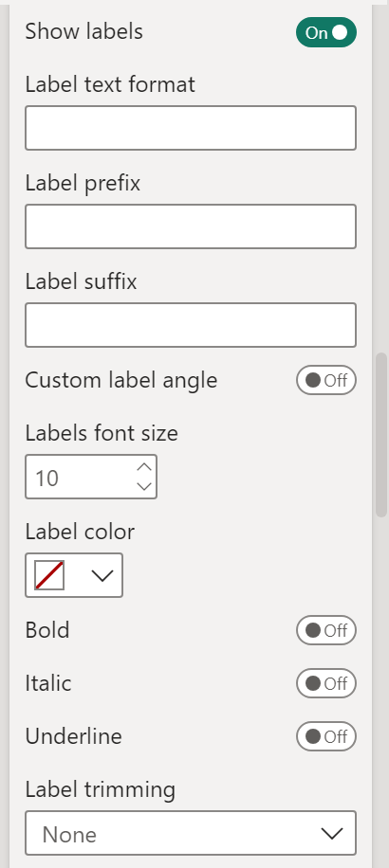
Task: Click the Label text format input field
Action: [191, 128]
